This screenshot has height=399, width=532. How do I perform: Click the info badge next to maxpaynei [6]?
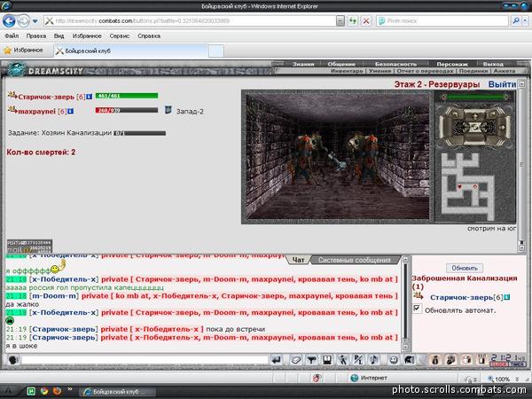(x=71, y=112)
